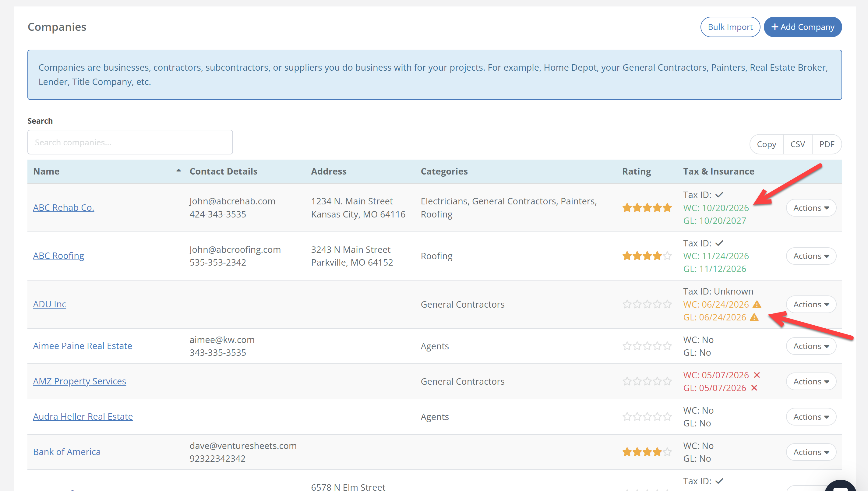Viewport: 868px width, 491px height.
Task: Open the ADU Inc company link
Action: 50,305
